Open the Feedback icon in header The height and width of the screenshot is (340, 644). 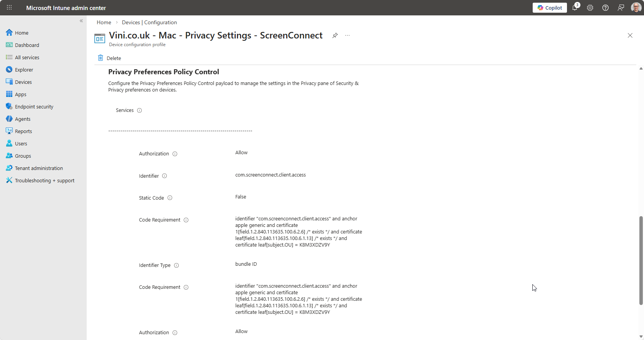click(621, 8)
